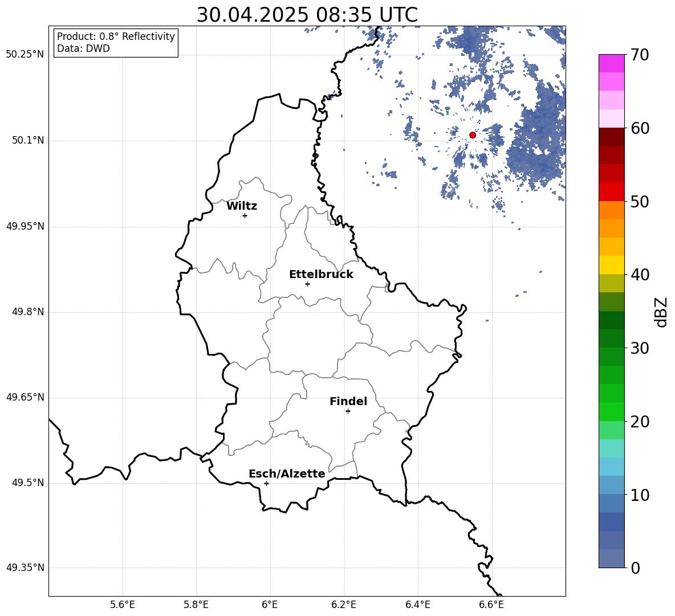
Task: Click the colorbar tick label 30
Action: point(640,348)
